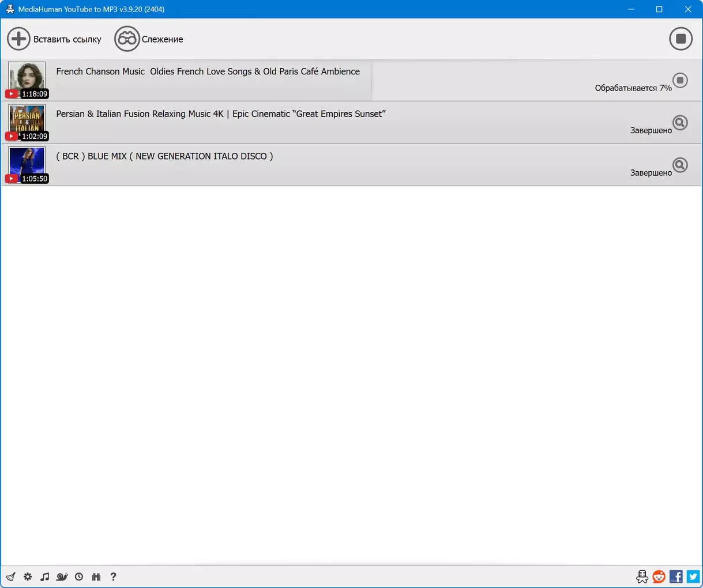The height and width of the screenshot is (588, 703).
Task: Open the MediaHuman mascot icon link
Action: coord(642,576)
